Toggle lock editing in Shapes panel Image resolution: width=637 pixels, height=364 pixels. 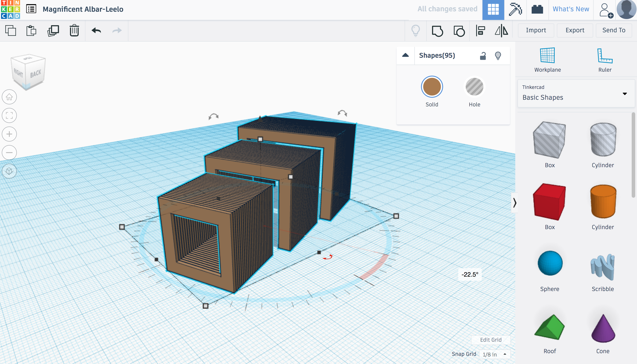pos(483,56)
